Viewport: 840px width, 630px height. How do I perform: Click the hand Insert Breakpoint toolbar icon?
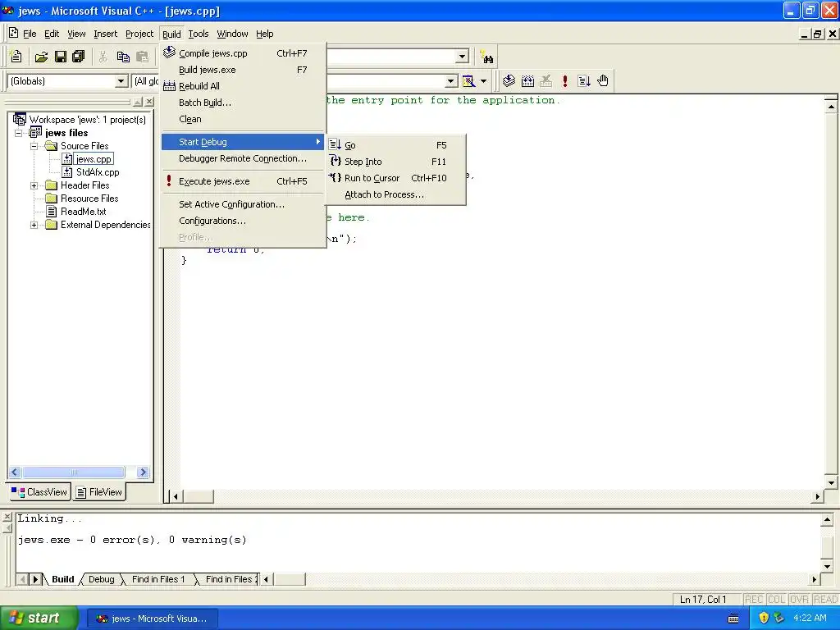pos(603,81)
